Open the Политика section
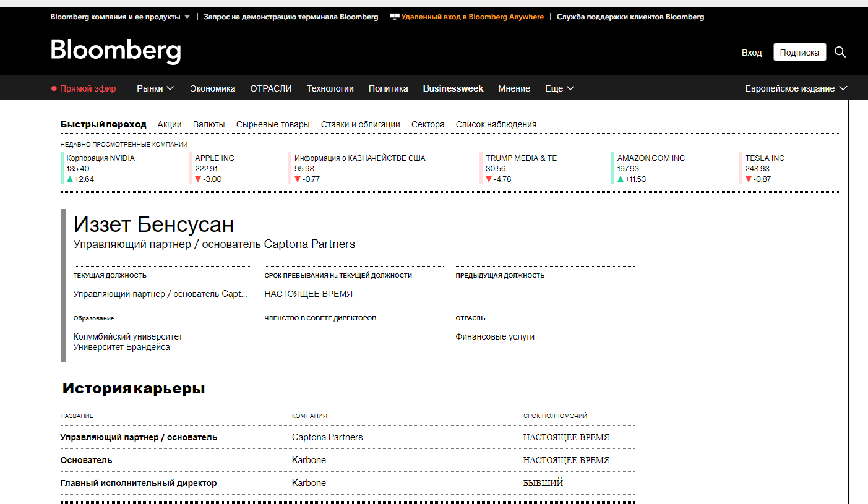The image size is (868, 504). (389, 88)
